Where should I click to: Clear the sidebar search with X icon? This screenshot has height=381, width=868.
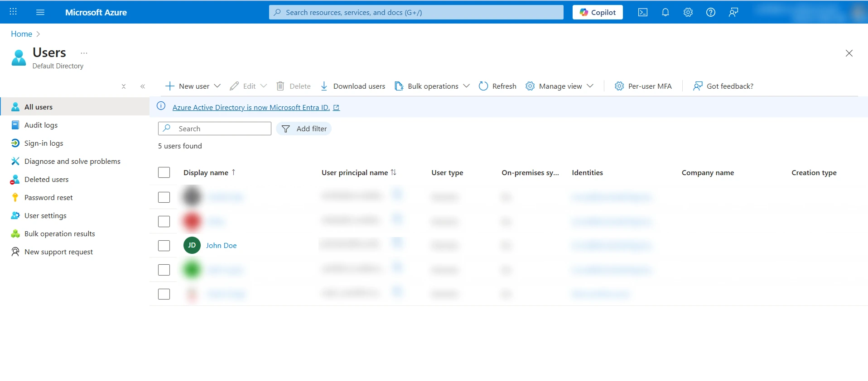124,86
